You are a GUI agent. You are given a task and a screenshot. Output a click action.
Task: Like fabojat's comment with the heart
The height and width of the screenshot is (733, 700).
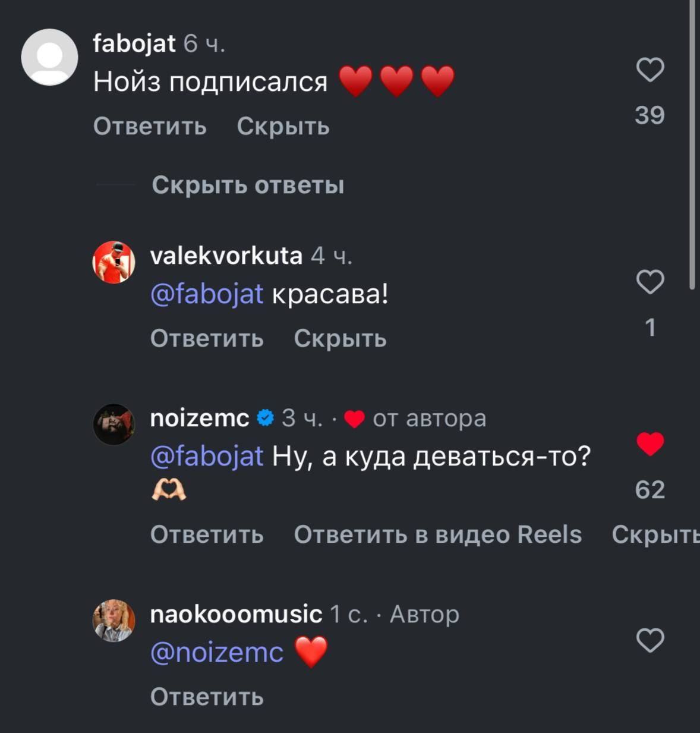[650, 70]
